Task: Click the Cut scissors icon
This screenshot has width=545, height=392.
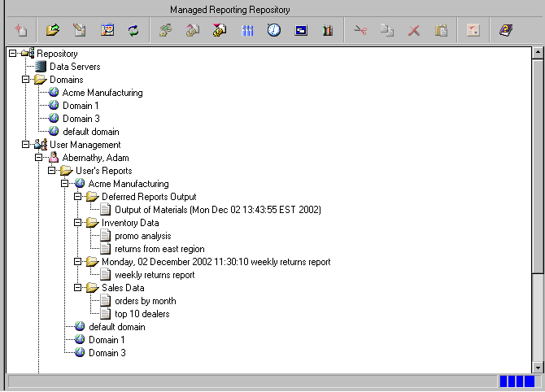Action: 360,30
